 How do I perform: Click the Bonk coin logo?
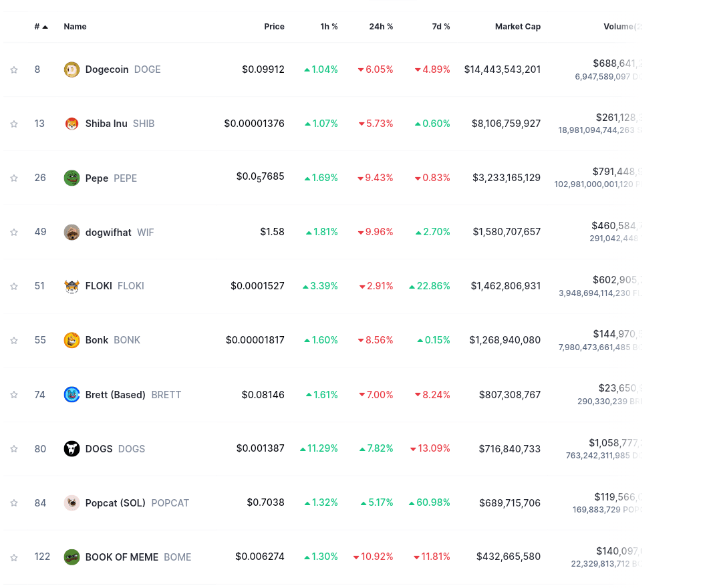[x=71, y=340]
